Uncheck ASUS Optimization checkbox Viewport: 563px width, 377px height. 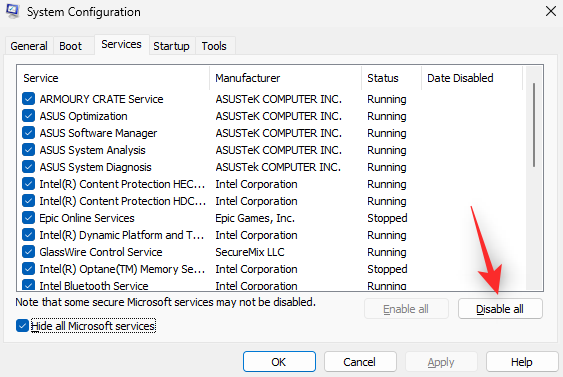(x=28, y=116)
